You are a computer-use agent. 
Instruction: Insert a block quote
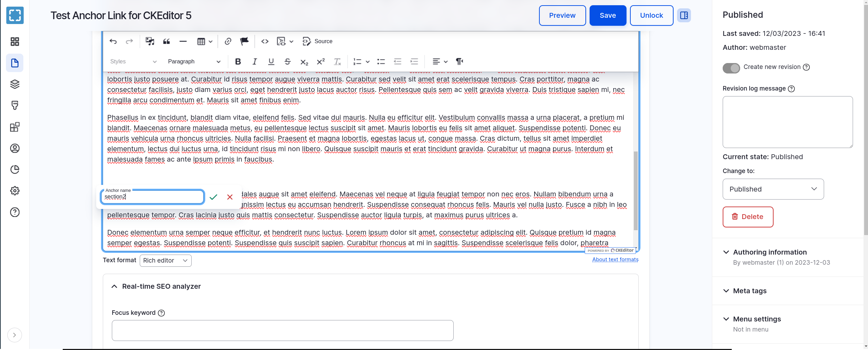[167, 41]
